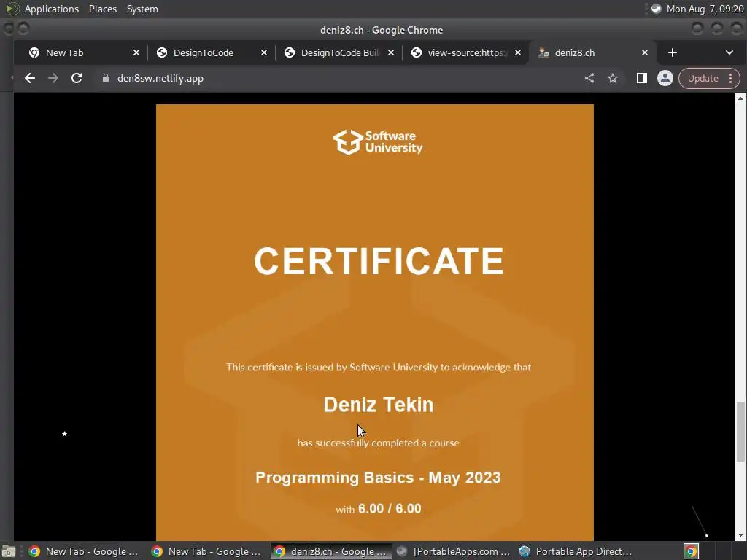Image resolution: width=747 pixels, height=560 pixels.
Task: Click Chrome icon at taskbar right end
Action: coord(691,551)
